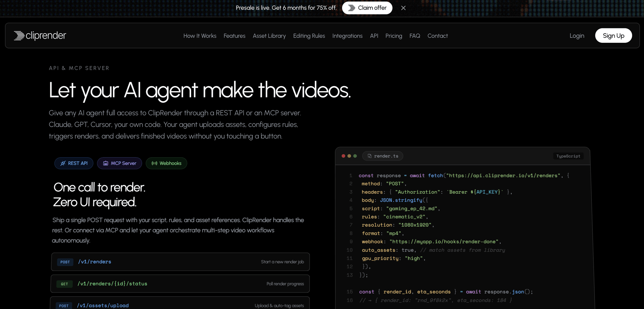
Task: Click 'cinematic_v2' value in code
Action: [404, 217]
